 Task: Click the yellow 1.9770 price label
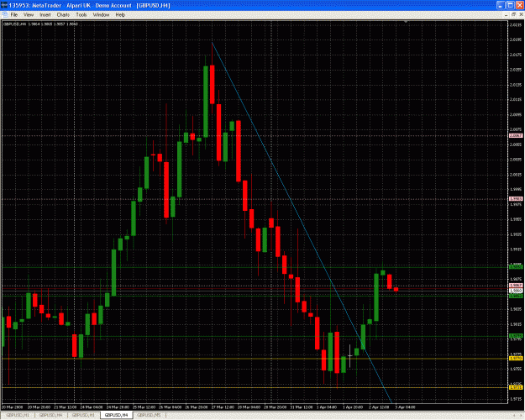point(516,359)
